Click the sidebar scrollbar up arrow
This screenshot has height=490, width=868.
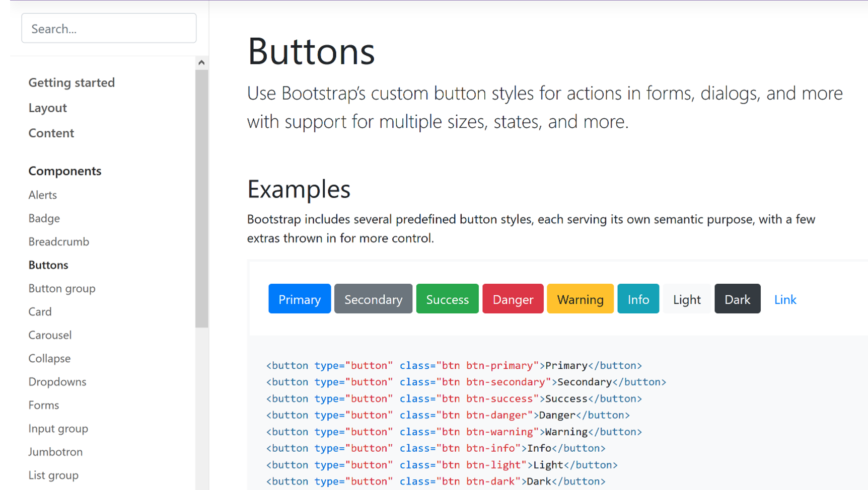click(x=201, y=62)
